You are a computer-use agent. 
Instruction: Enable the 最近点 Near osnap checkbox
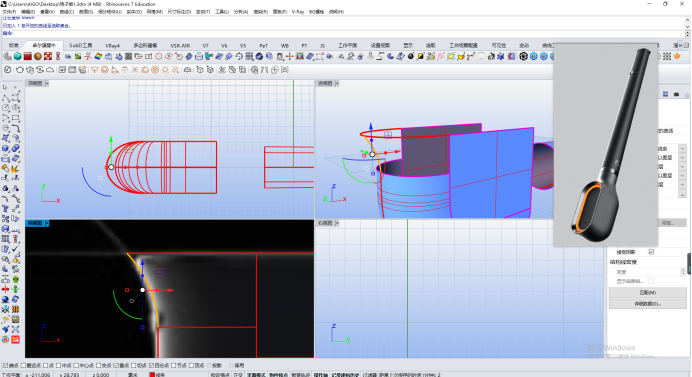click(x=23, y=366)
